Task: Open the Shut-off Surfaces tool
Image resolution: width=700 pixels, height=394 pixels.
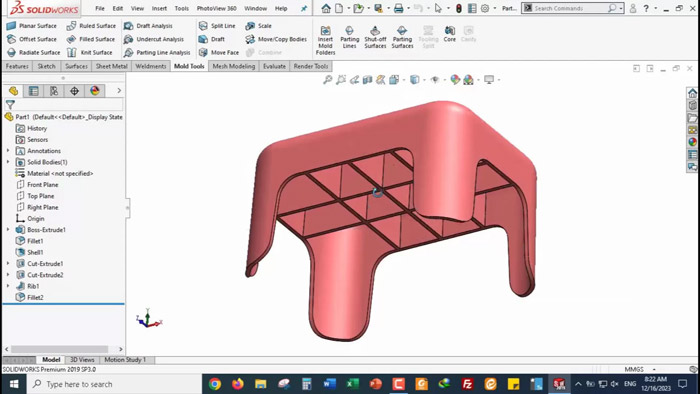Action: click(375, 37)
